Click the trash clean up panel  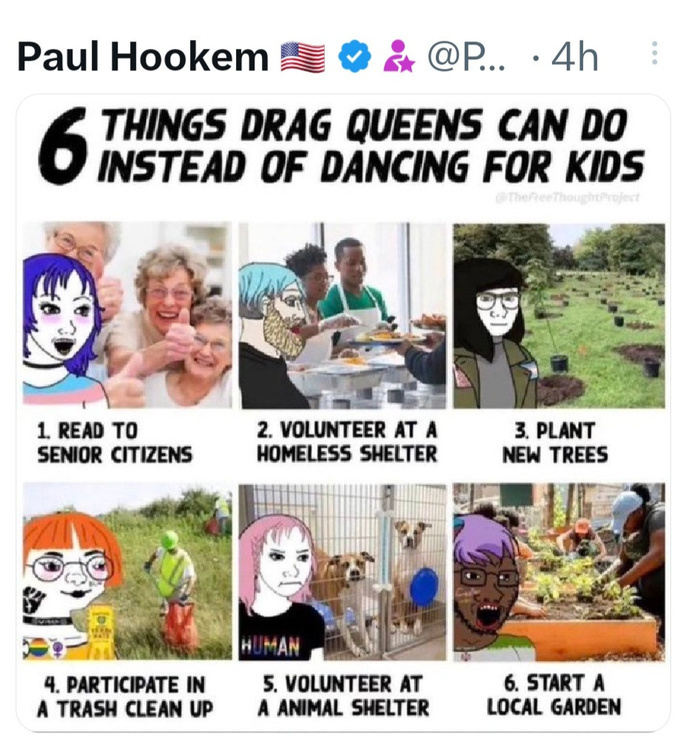[x=127, y=571]
